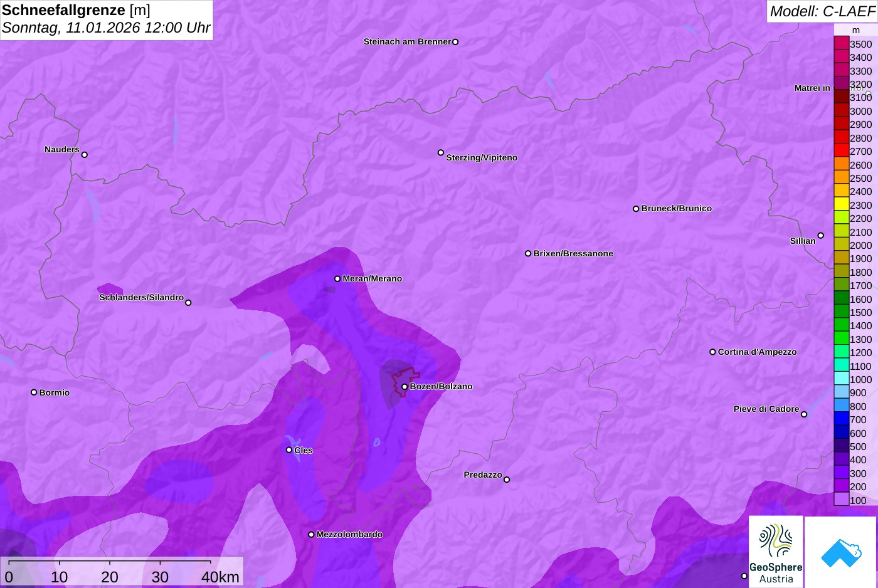The image size is (878, 588).
Task: Click the blue cloud logo icon
Action: pyautogui.click(x=840, y=552)
